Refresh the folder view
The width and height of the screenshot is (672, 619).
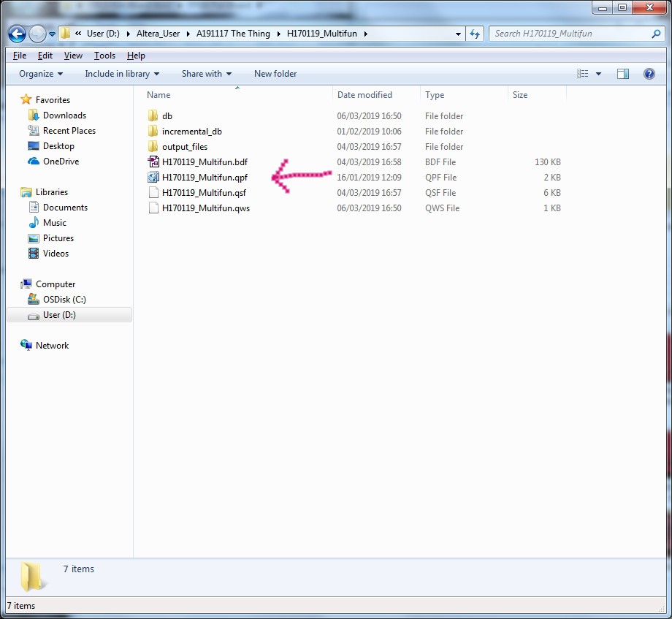tap(475, 34)
